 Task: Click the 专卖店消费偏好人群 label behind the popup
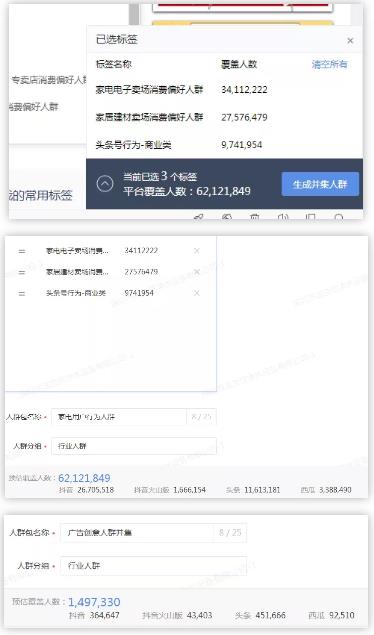pyautogui.click(x=49, y=80)
